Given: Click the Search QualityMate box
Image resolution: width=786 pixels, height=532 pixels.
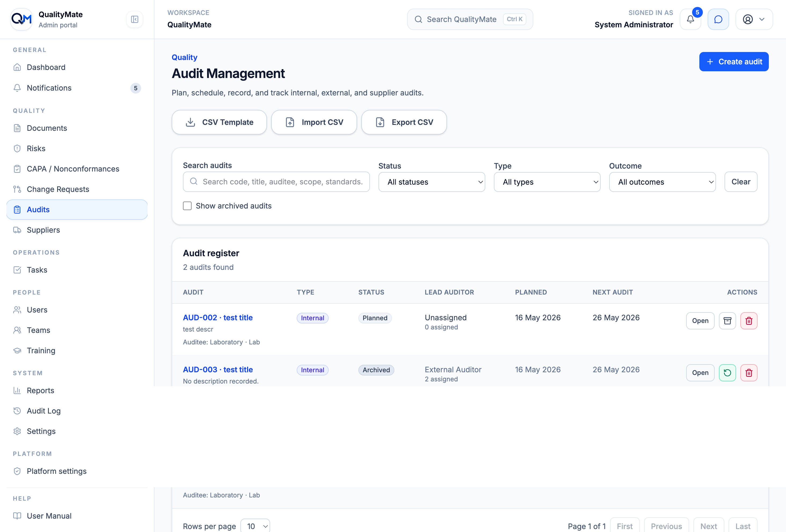Looking at the screenshot, I should (470, 19).
